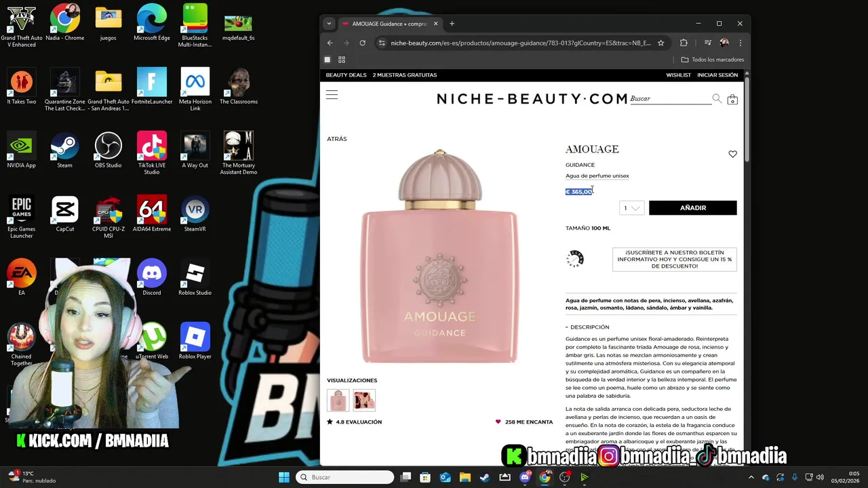This screenshot has height=488, width=868.
Task: Show hidden system tray icons chevron
Action: pos(751,477)
